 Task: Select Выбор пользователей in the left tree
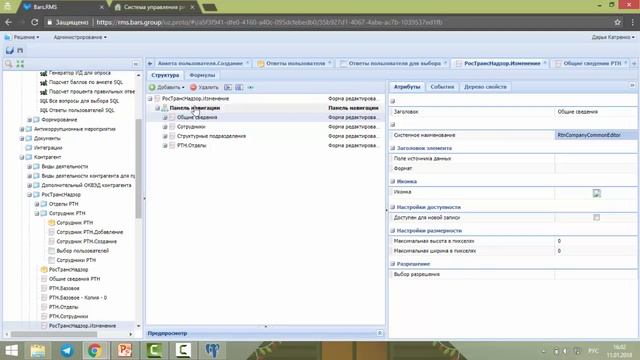[82, 251]
